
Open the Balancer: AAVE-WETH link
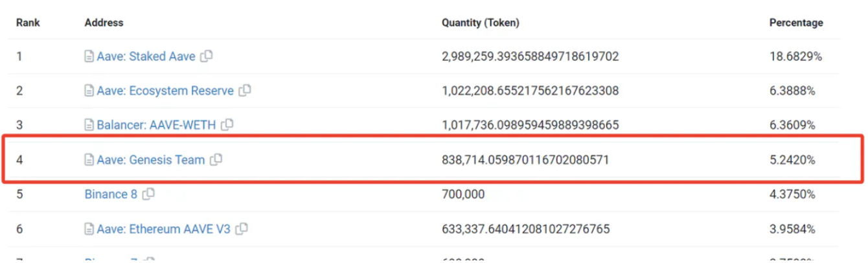tap(156, 125)
